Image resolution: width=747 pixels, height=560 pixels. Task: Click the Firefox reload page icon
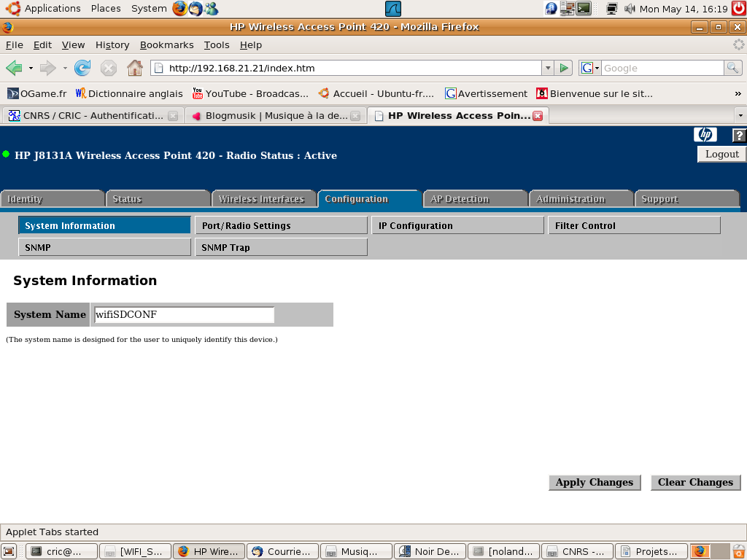pos(82,68)
